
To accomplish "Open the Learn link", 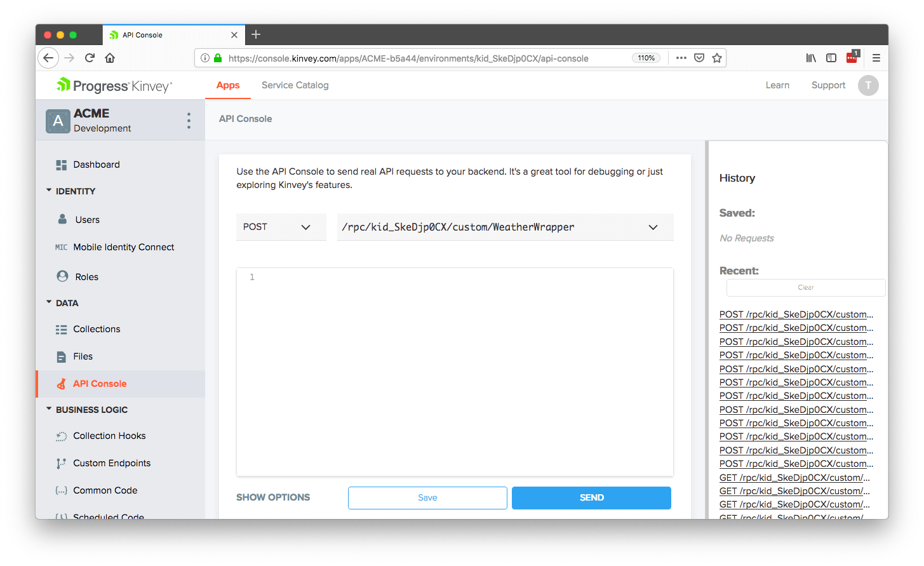I will [x=777, y=85].
